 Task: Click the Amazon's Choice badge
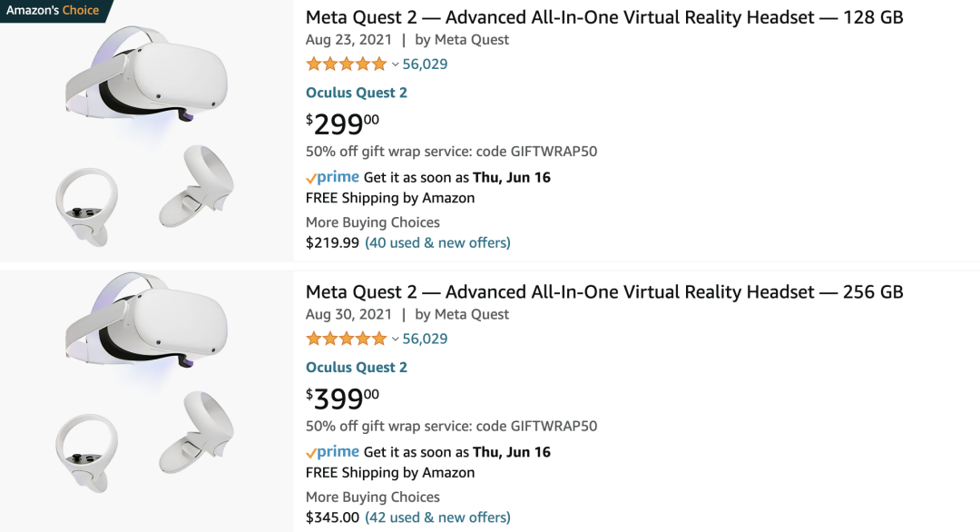click(53, 10)
